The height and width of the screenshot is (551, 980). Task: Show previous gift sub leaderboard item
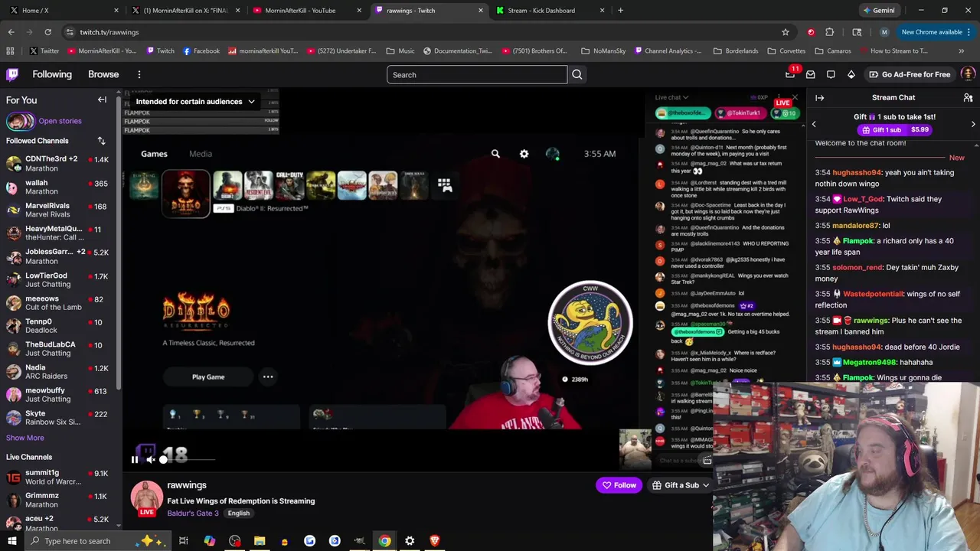pos(814,124)
